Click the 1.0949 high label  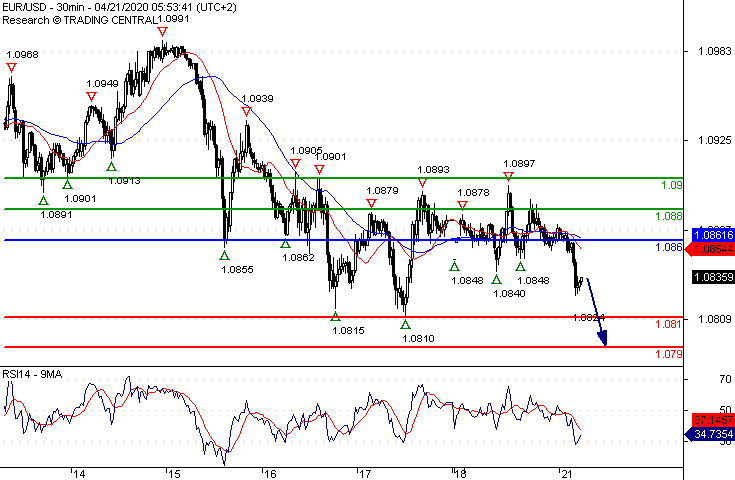[102, 83]
